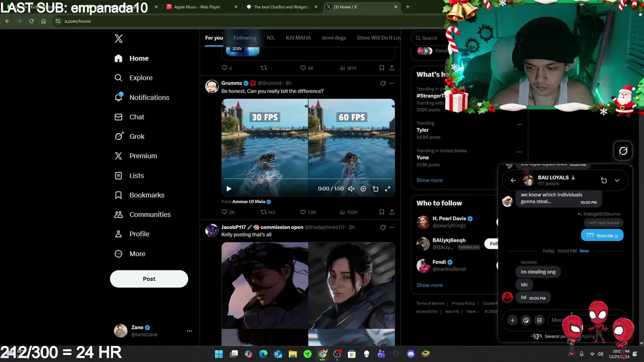The width and height of the screenshot is (644, 362).
Task: Open the Home page from the sidebar
Action: coord(131,58)
